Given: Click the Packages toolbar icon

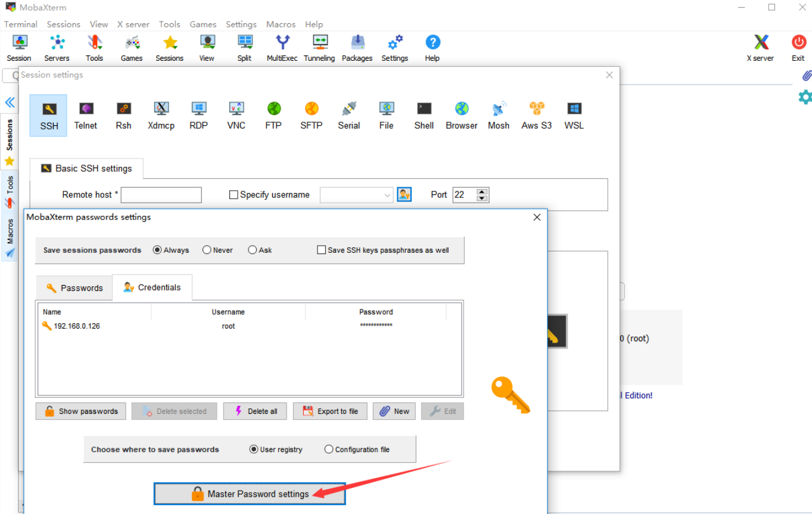Looking at the screenshot, I should tap(357, 48).
